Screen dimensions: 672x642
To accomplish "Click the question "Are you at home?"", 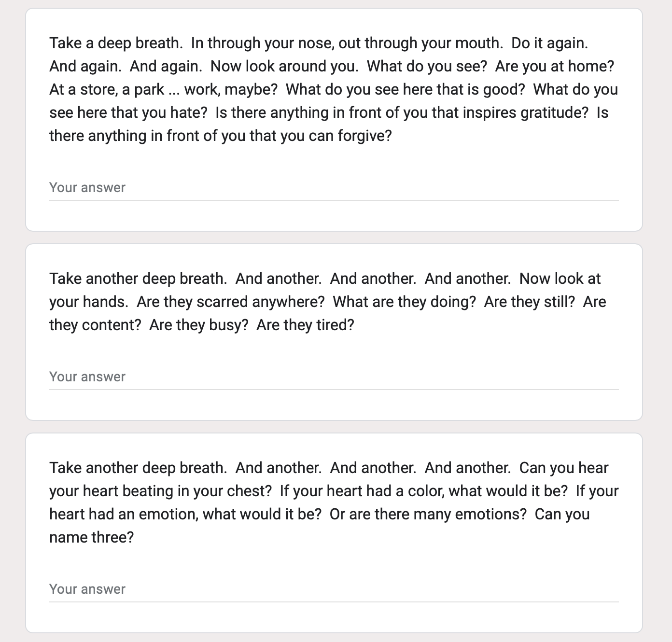I will coord(554,66).
